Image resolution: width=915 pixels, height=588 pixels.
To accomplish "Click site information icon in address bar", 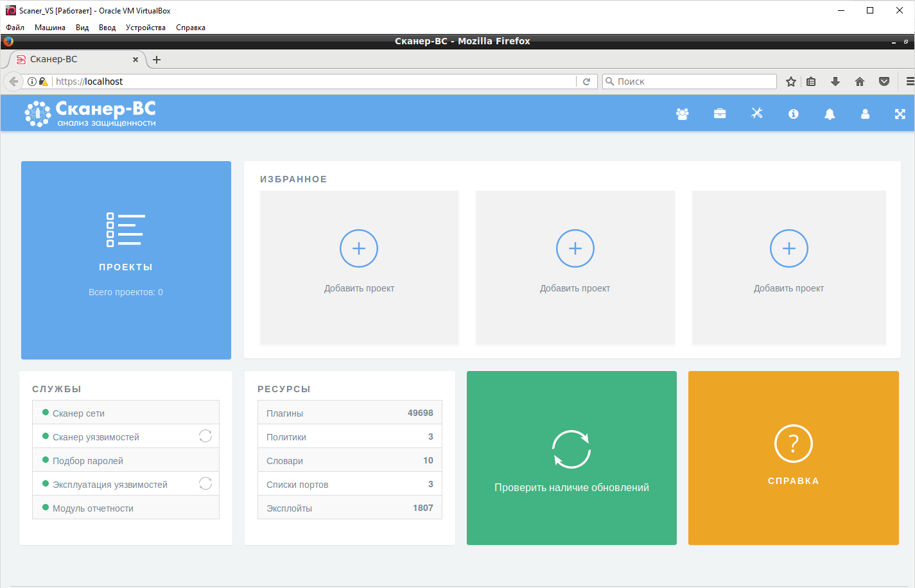I will (31, 82).
